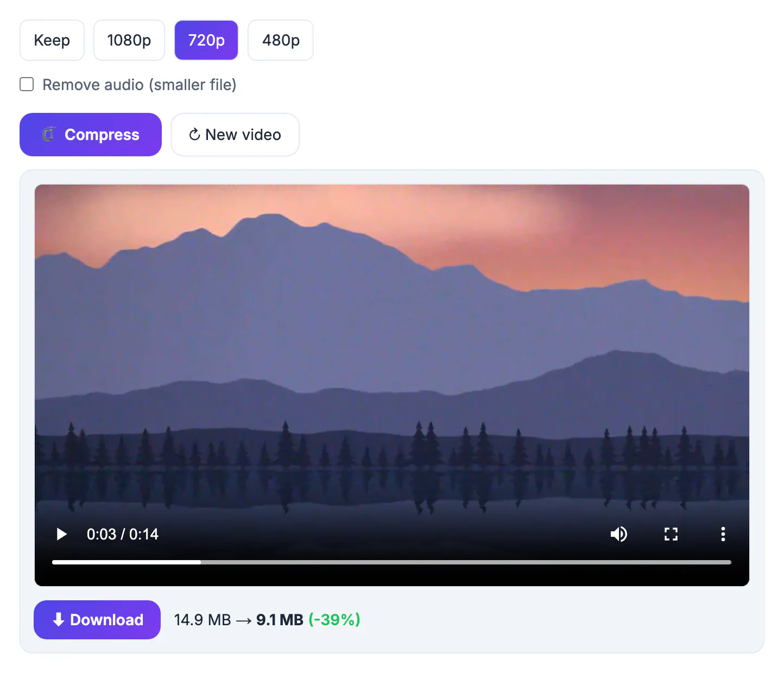Screen dimensions: 784x673
Task: Select the 720p resolution option
Action: tap(206, 40)
